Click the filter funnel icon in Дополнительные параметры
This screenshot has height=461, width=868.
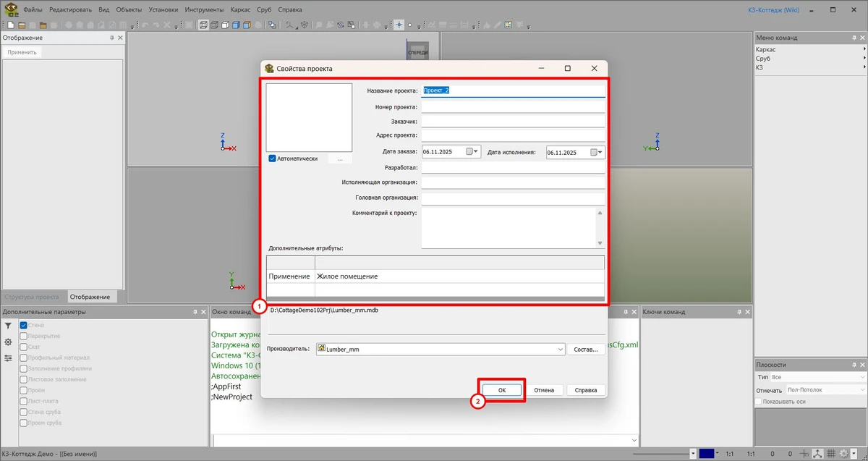tap(8, 326)
